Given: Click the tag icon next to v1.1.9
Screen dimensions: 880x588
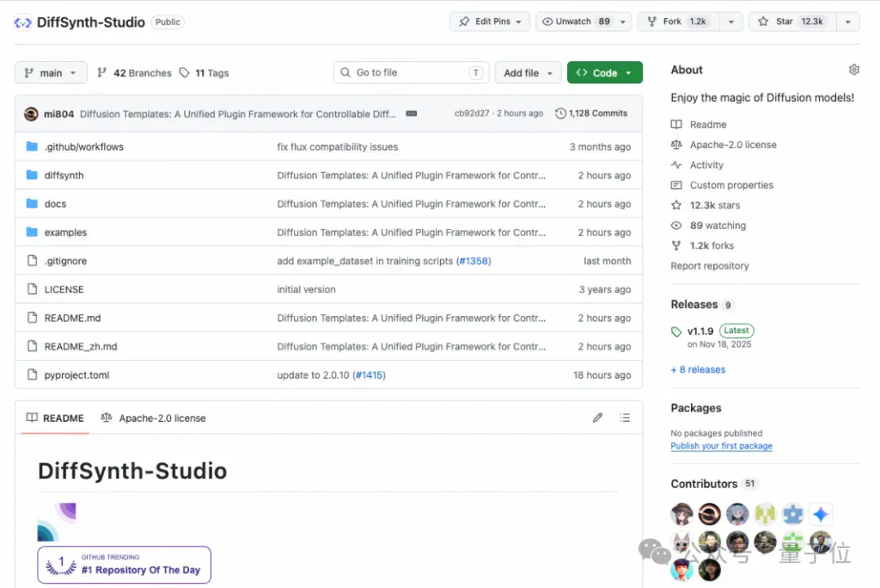Looking at the screenshot, I should [676, 331].
